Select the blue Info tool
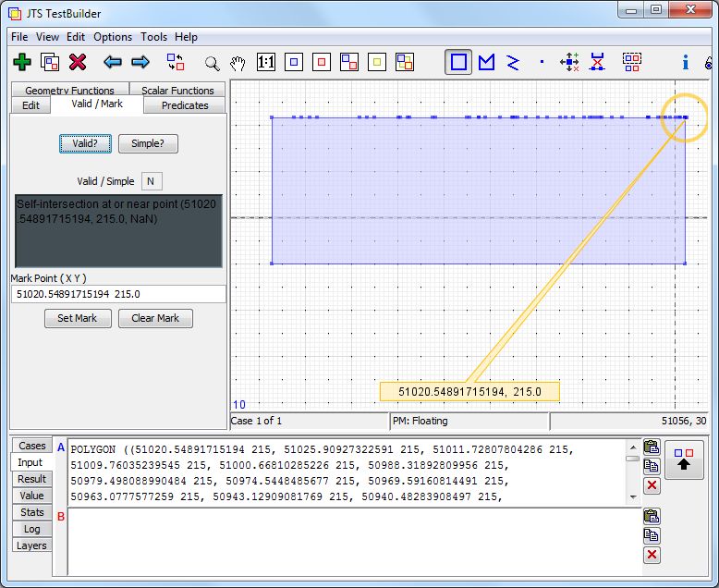This screenshot has height=588, width=719. pyautogui.click(x=685, y=62)
